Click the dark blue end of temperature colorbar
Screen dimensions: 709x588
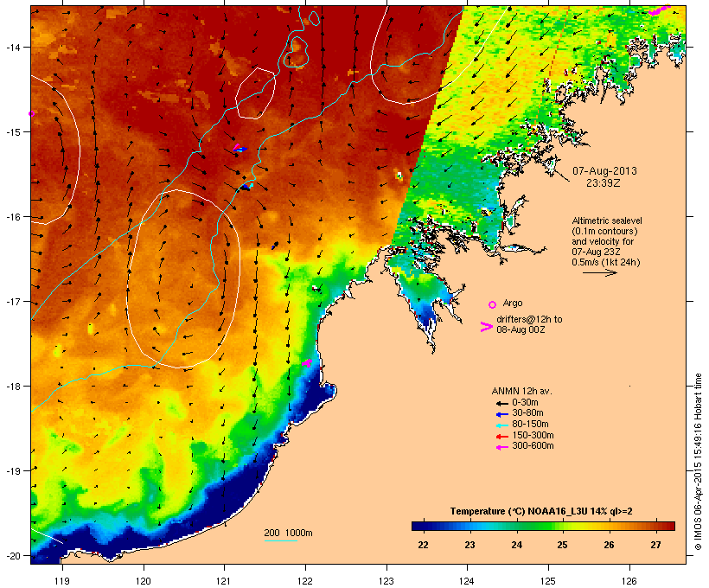point(417,526)
